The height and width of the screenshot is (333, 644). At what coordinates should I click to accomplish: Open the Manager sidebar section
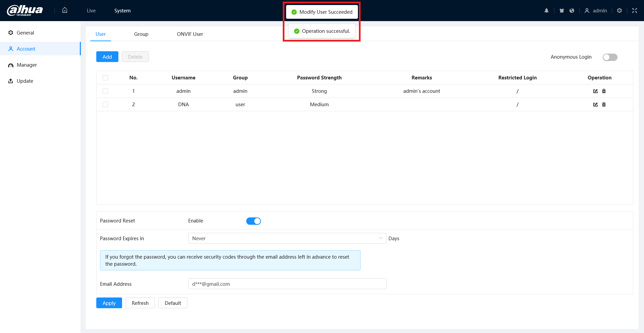coord(27,65)
